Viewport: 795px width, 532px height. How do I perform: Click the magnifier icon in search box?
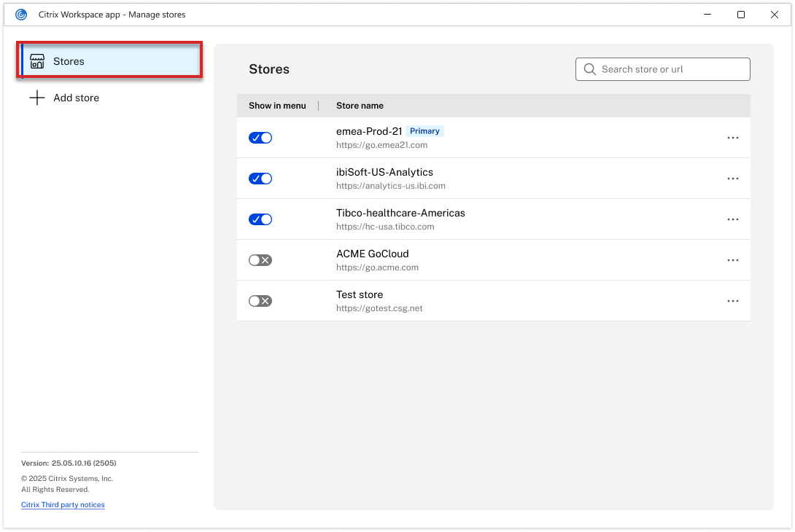coord(589,69)
